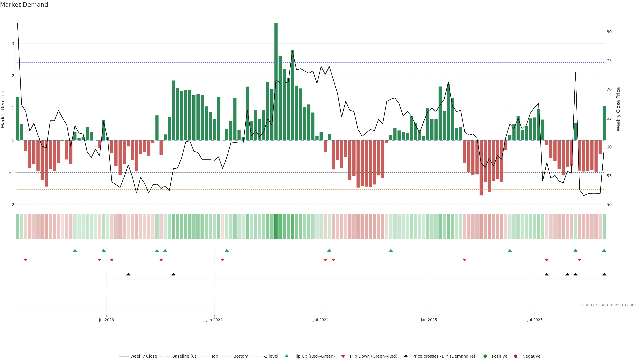This screenshot has width=644, height=362.
Task: Click the Jul 2023 axis label
Action: (x=106, y=320)
